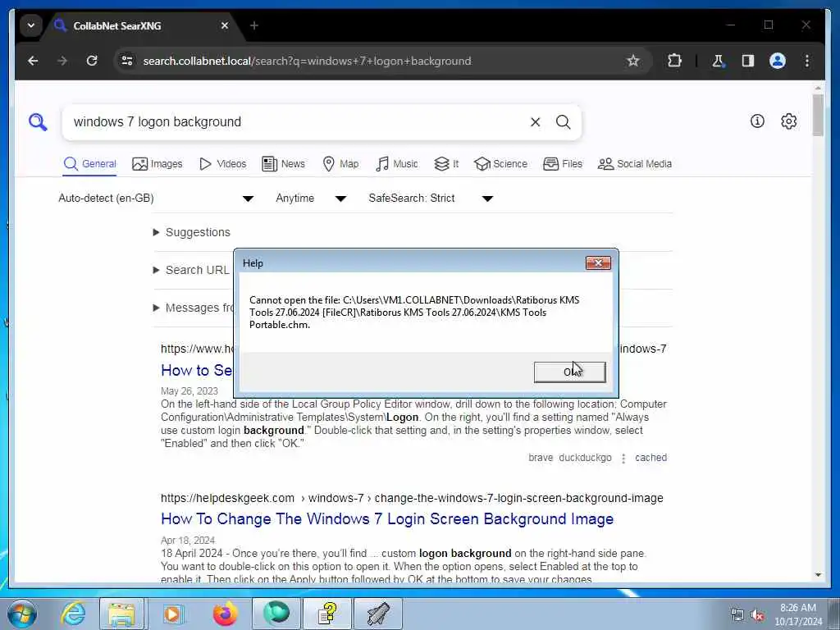Open Windows Media Player from taskbar

pos(172,614)
